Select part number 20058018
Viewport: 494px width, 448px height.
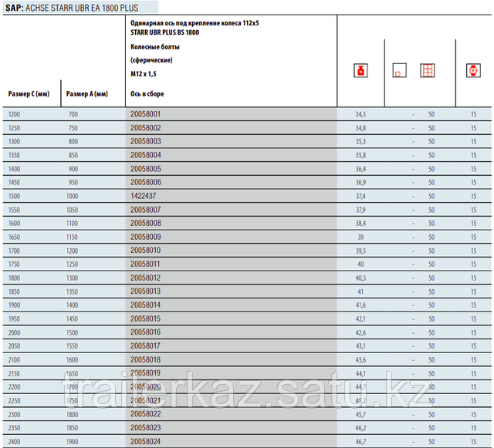pyautogui.click(x=146, y=359)
